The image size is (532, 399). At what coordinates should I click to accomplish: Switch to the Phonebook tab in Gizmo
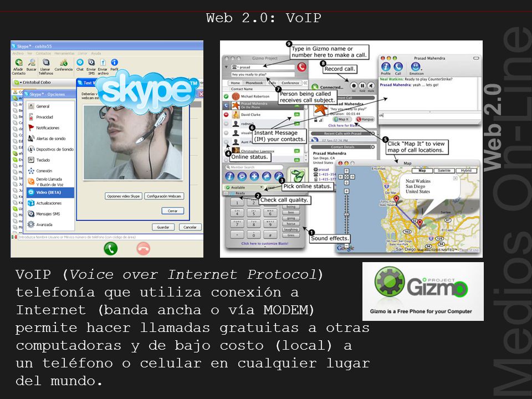[254, 83]
